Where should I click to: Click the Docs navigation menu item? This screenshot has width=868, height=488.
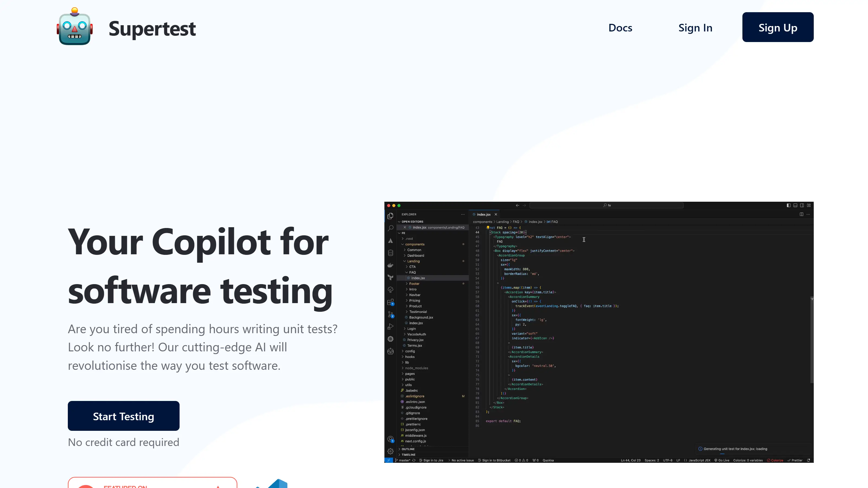coord(620,27)
